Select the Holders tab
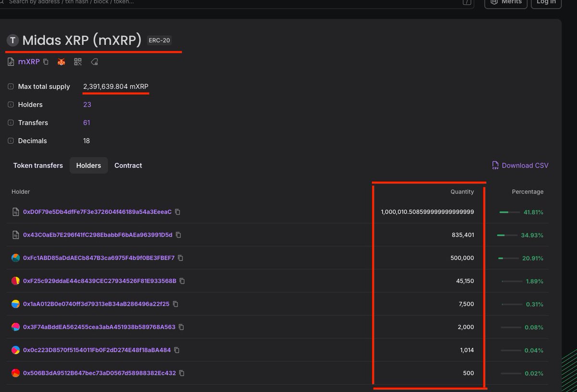 click(88, 165)
